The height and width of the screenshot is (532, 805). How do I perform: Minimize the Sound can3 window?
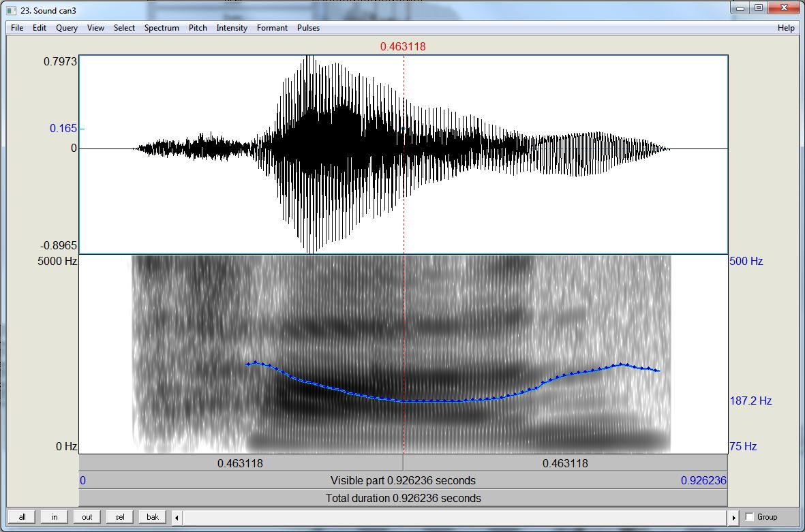tap(740, 8)
